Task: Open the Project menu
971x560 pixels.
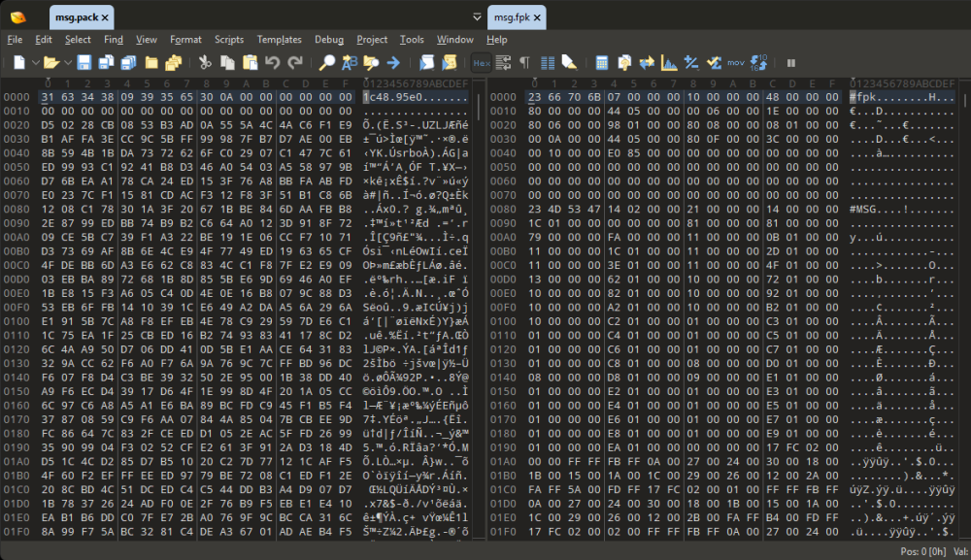Action: click(372, 39)
